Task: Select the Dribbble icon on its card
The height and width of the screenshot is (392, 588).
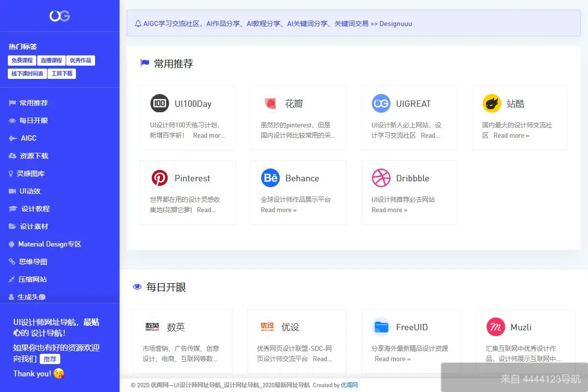Action: pos(380,178)
